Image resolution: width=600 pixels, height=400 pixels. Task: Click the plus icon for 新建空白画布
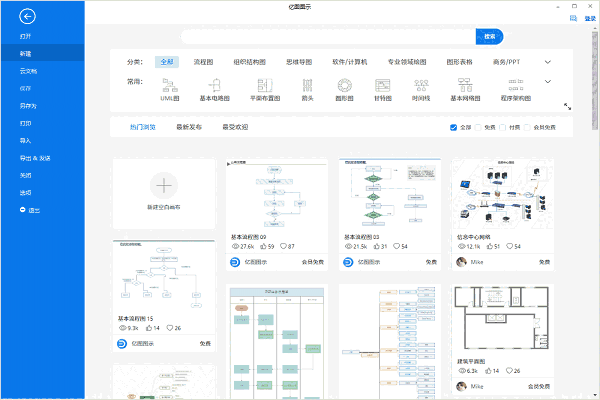pyautogui.click(x=164, y=186)
